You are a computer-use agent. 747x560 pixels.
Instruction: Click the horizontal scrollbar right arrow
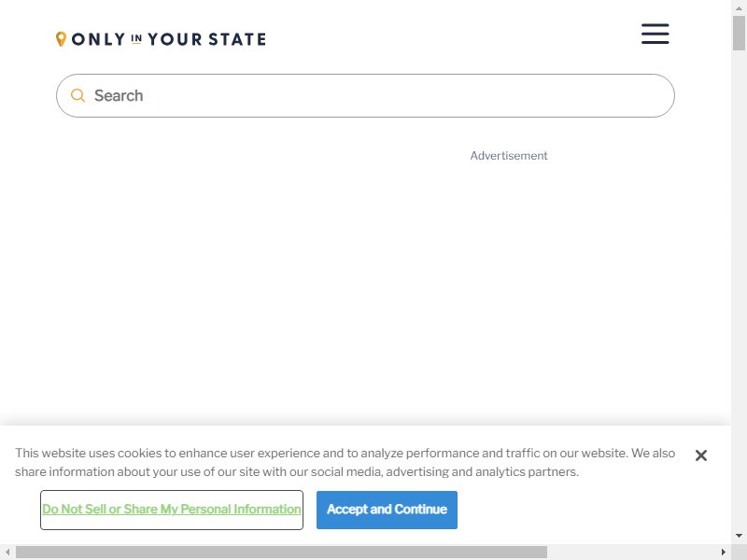click(723, 552)
